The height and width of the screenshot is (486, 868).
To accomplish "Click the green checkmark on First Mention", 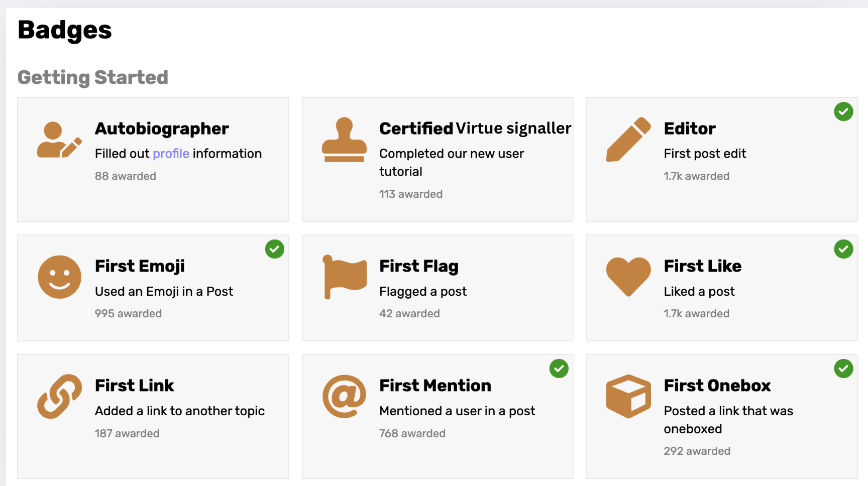I will coord(559,369).
